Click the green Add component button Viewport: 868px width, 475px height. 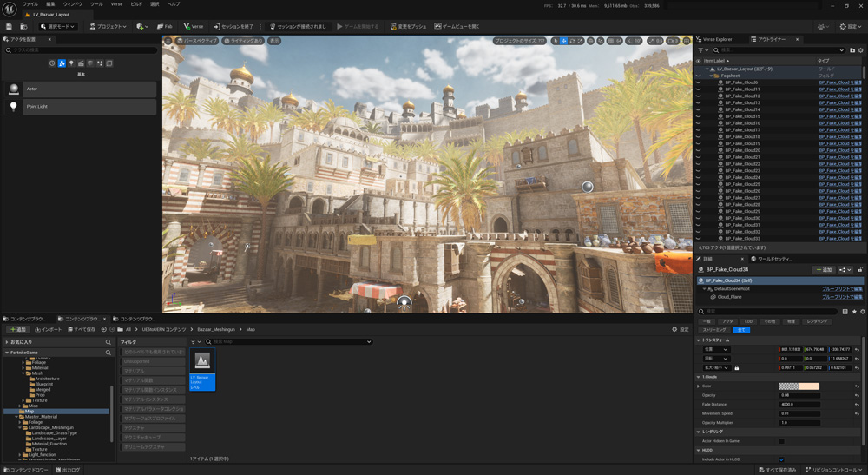825,269
